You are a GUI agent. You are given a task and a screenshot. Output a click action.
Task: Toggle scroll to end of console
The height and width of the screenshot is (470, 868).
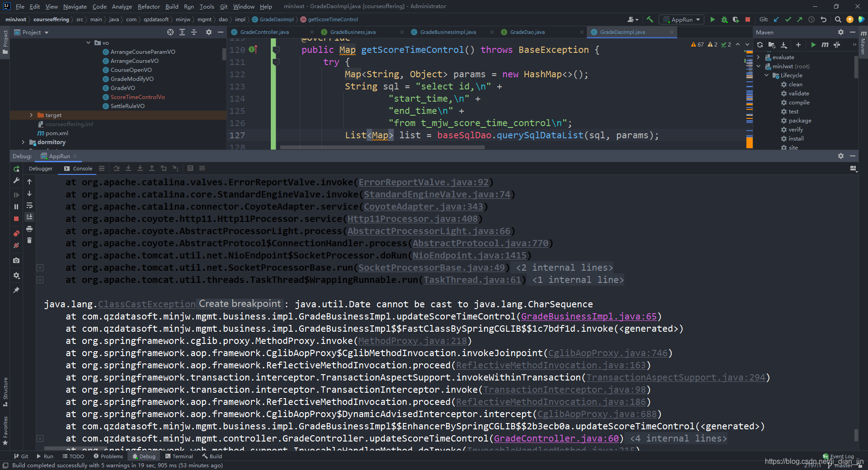pos(29,217)
